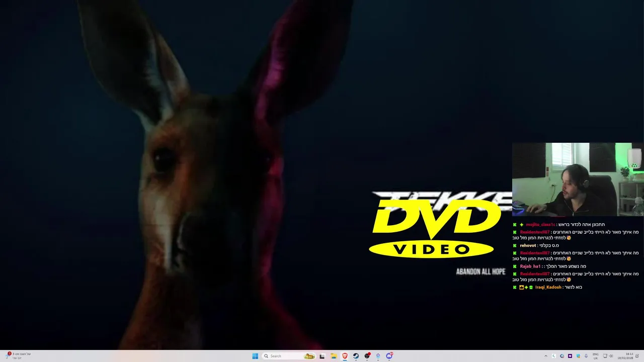Open the app left of Discord on the taskbar
This screenshot has width=644, height=362.
pyautogui.click(x=378, y=356)
